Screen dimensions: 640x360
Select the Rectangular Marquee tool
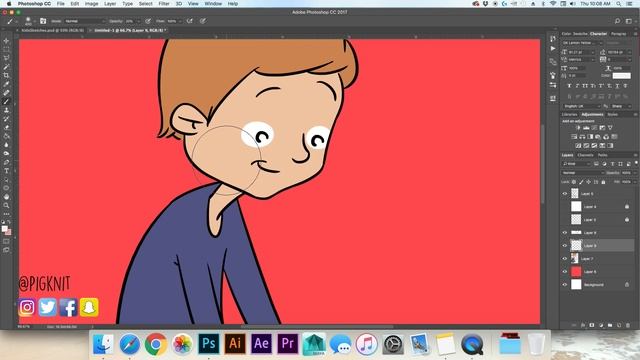coord(6,49)
